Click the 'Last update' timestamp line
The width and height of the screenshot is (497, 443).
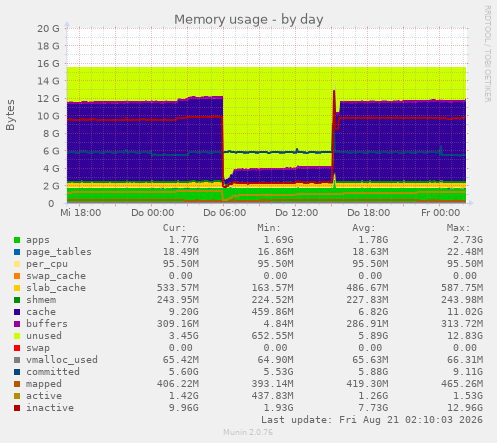tap(372, 420)
